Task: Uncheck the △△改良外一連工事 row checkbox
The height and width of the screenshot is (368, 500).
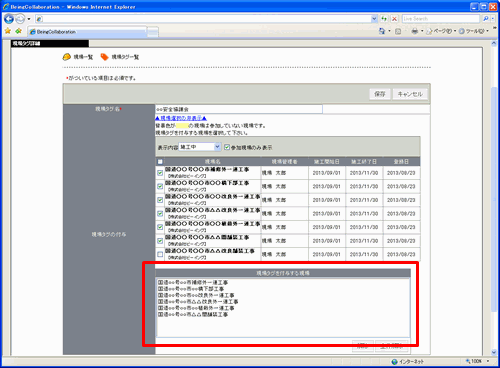Action: pos(160,213)
